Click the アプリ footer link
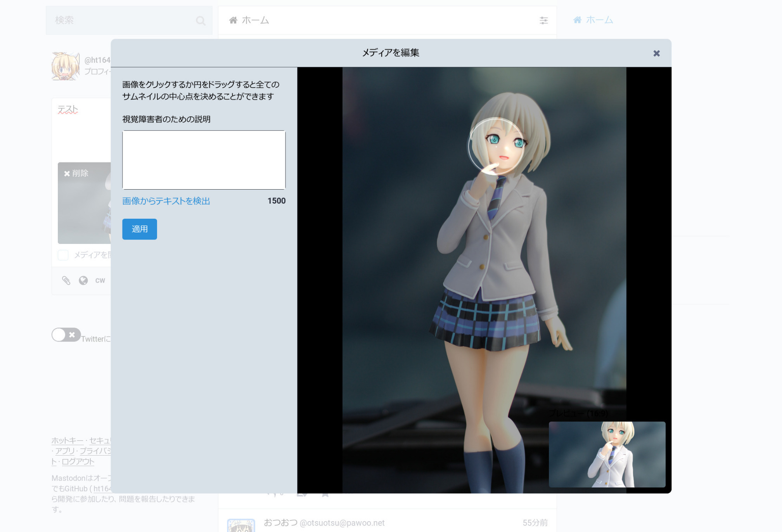The image size is (782, 532). (65, 451)
